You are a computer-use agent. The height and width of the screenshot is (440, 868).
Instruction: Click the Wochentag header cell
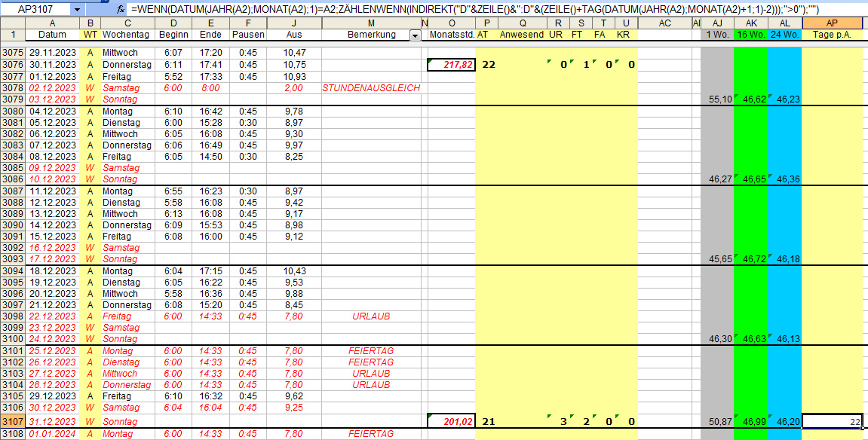pyautogui.click(x=128, y=35)
